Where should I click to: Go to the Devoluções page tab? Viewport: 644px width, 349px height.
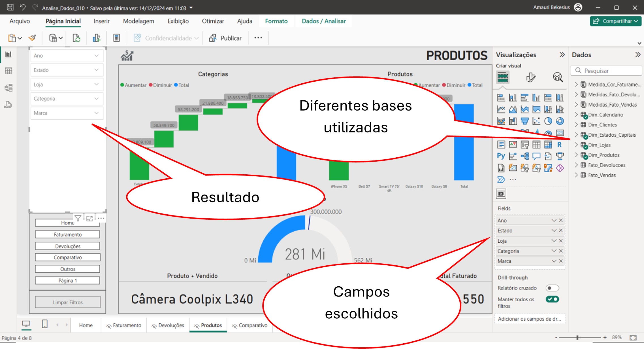click(168, 325)
